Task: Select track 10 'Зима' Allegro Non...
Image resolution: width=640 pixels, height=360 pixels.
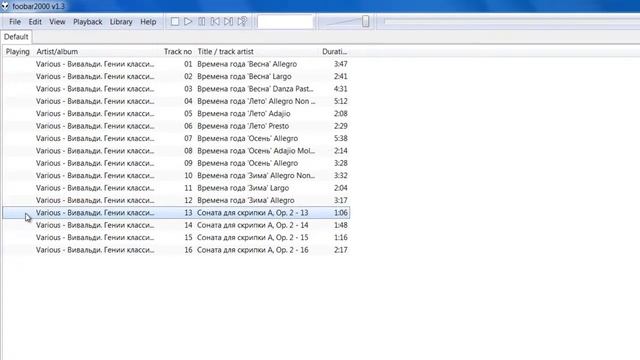Action: pyautogui.click(x=176, y=176)
